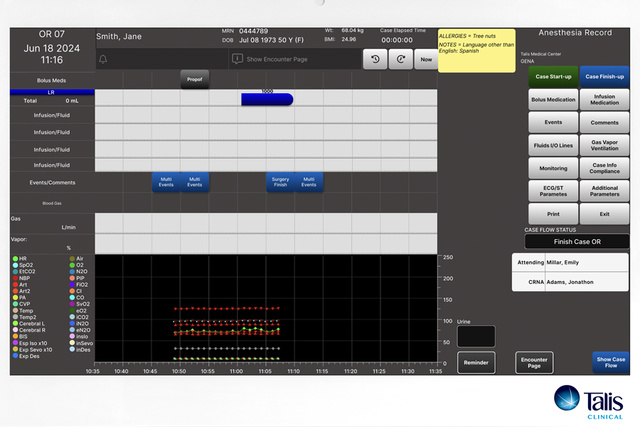The height and width of the screenshot is (427, 640).
Task: Click the Bolus Meds row label
Action: [x=51, y=80]
